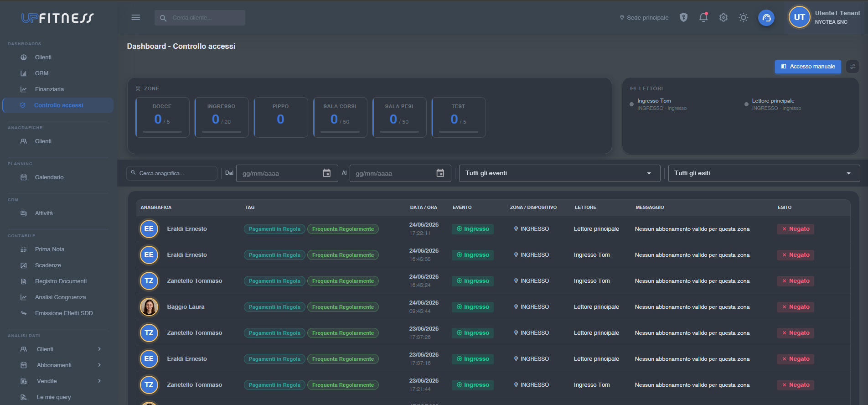The width and height of the screenshot is (868, 405).
Task: Select the SALA CORSI zone card
Action: 340,117
